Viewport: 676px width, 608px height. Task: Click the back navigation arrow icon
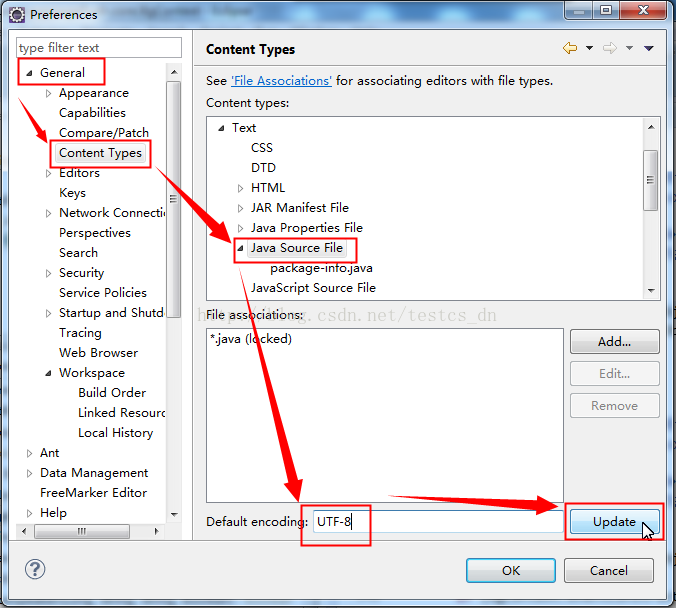coord(570,48)
